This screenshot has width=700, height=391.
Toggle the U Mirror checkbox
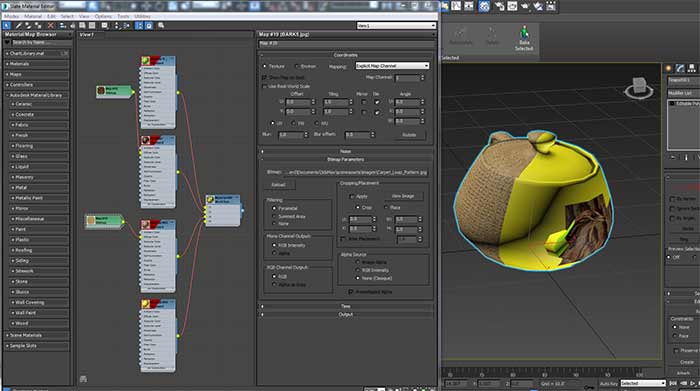(363, 102)
